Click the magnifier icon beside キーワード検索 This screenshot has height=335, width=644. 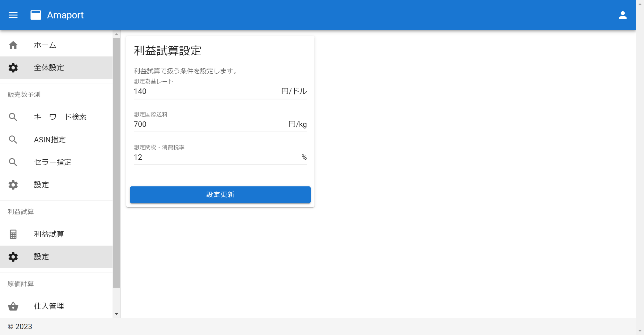coord(13,117)
